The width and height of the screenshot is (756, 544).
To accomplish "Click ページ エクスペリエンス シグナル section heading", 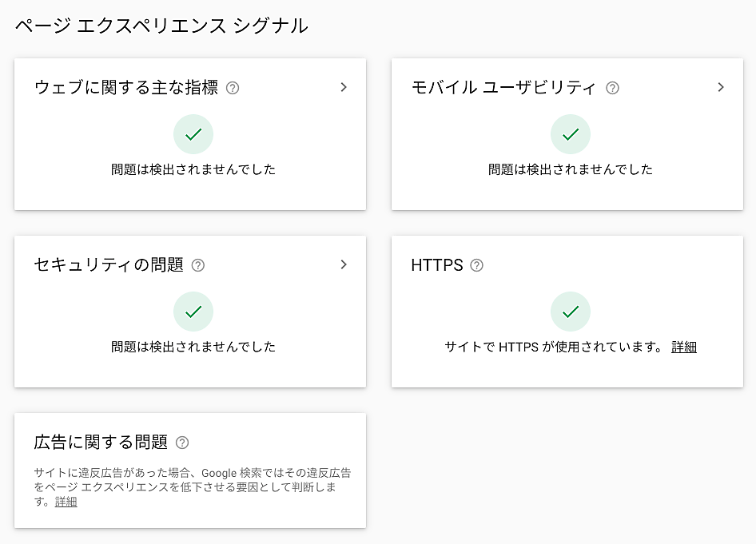I will click(x=161, y=26).
